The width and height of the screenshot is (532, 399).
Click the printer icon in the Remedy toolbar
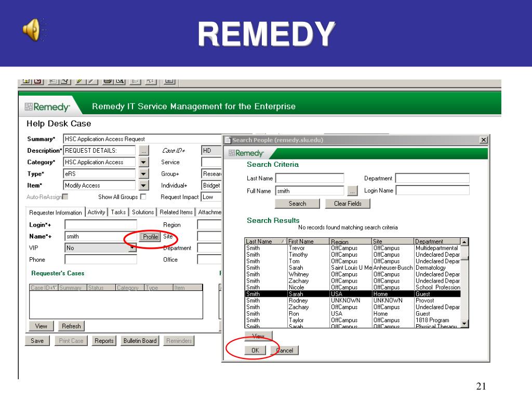(108, 82)
